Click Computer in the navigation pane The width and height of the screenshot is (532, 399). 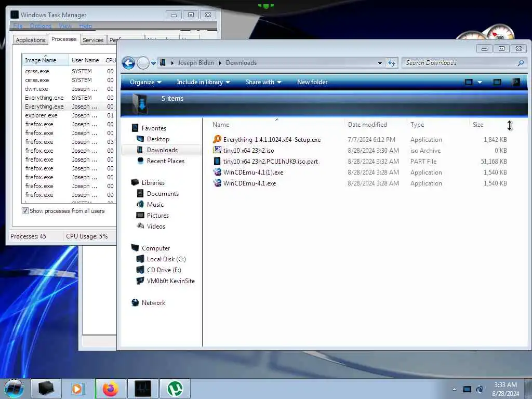[156, 248]
